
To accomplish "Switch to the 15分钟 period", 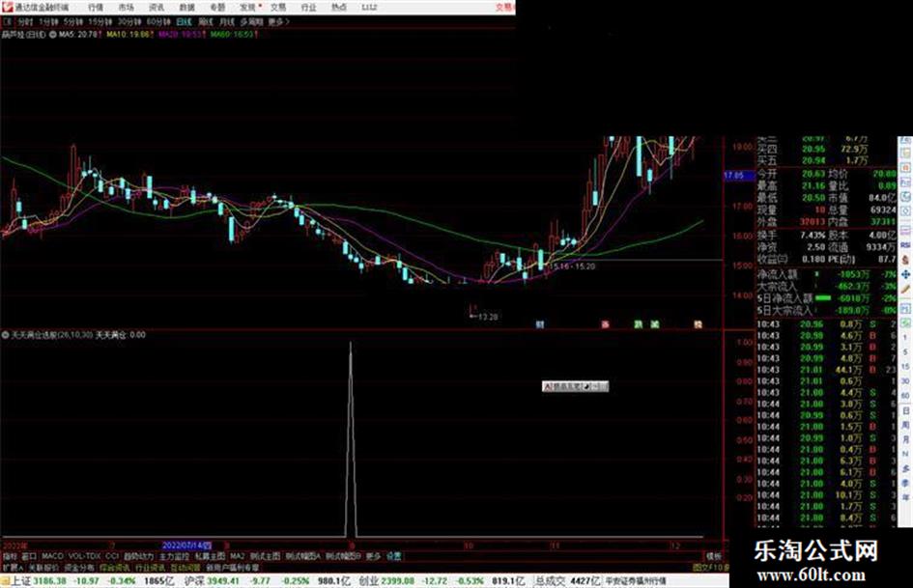I will coord(100,22).
